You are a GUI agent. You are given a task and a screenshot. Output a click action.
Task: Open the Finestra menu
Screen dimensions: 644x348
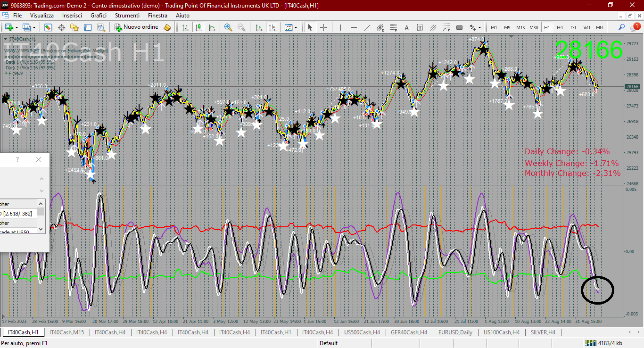157,16
